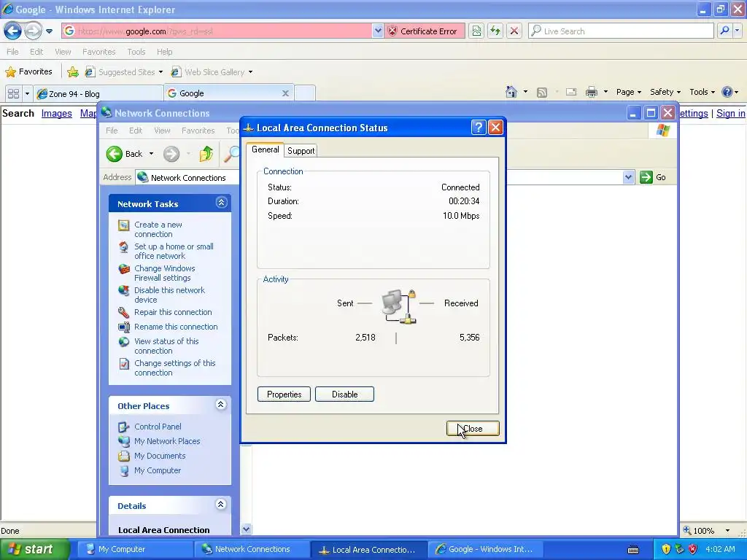
Task: Collapse the Details panel
Action: pyautogui.click(x=221, y=505)
